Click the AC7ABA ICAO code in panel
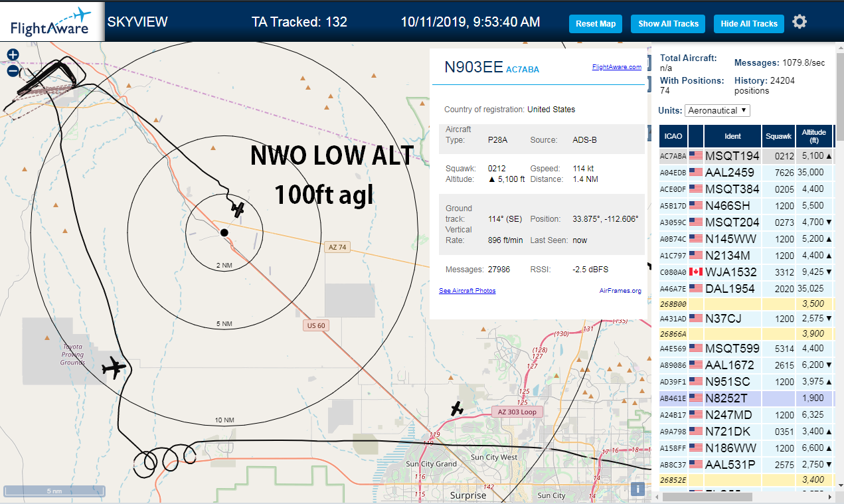Viewport: 844px width, 504px height. point(523,70)
